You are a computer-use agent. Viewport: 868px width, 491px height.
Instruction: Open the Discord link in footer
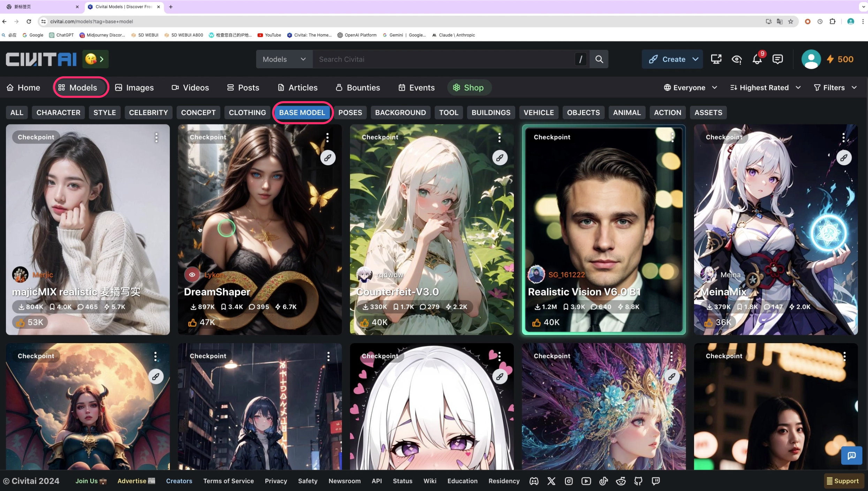pos(534,481)
